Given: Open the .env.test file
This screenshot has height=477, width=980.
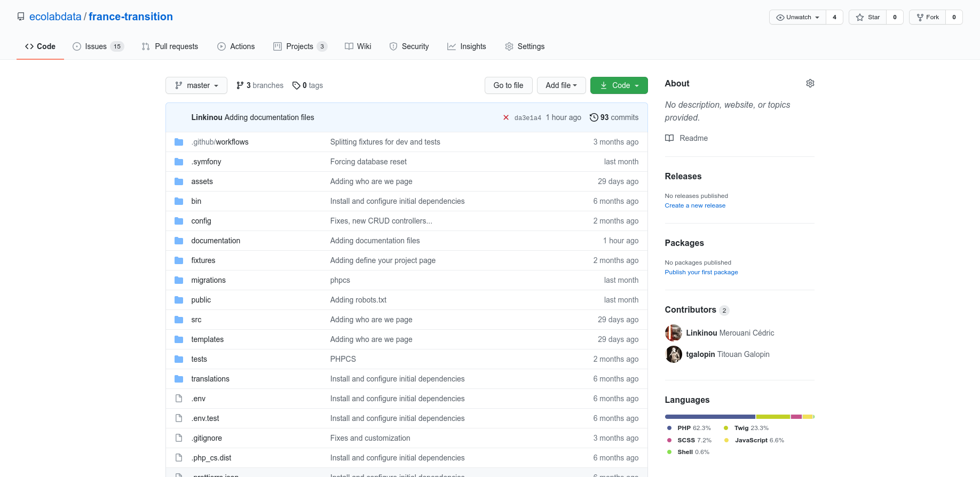Looking at the screenshot, I should click(206, 418).
